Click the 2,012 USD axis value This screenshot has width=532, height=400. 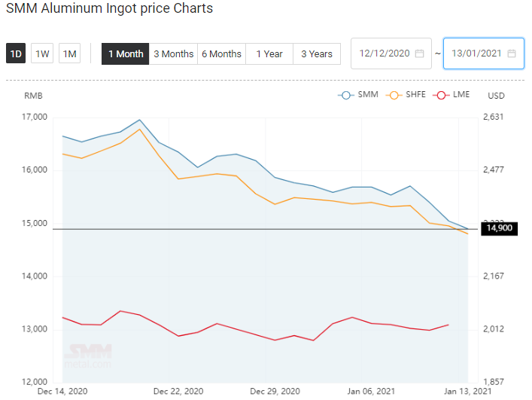pyautogui.click(x=494, y=328)
